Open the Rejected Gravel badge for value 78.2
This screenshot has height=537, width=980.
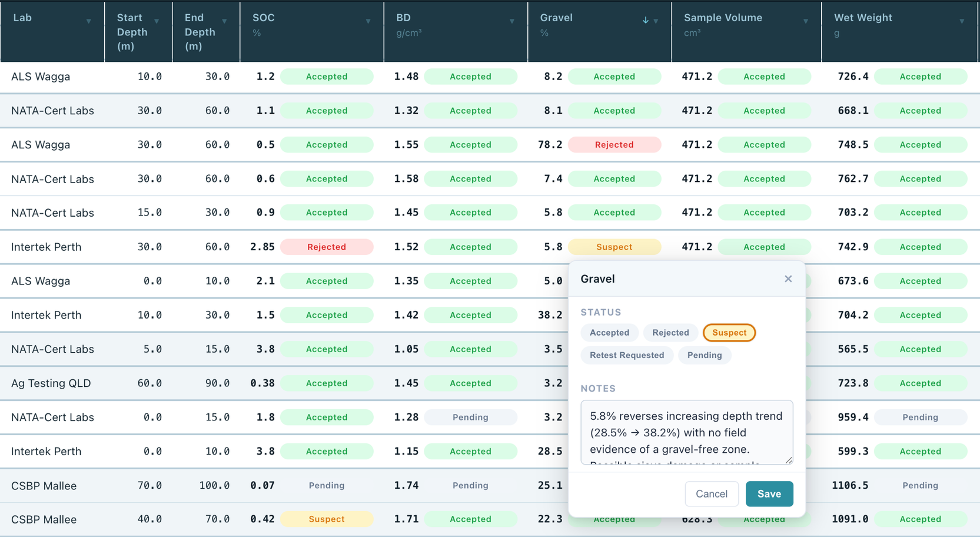[x=614, y=145]
